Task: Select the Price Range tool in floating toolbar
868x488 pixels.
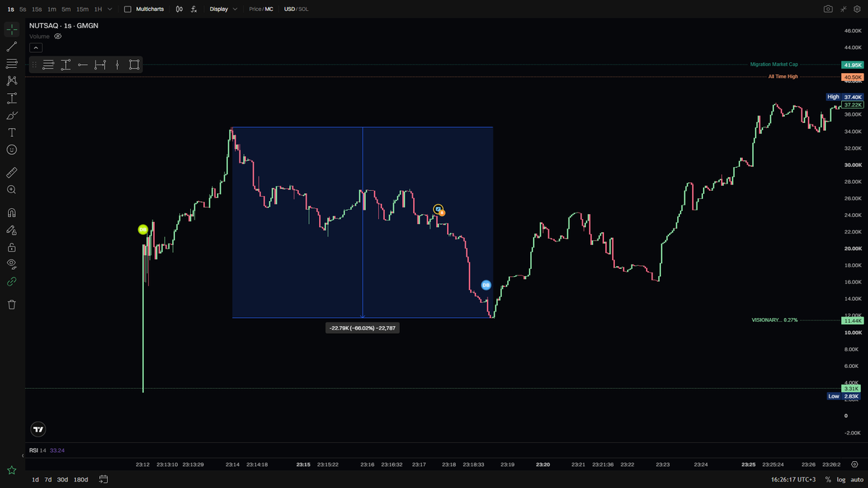Action: coord(65,65)
